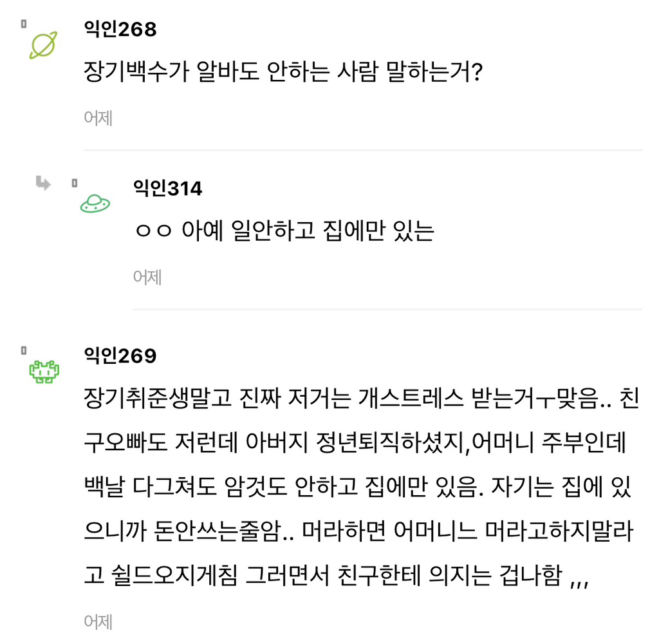This screenshot has height=644, width=659.
Task: Click the green planet avatar of 익인268
Action: pos(42,44)
